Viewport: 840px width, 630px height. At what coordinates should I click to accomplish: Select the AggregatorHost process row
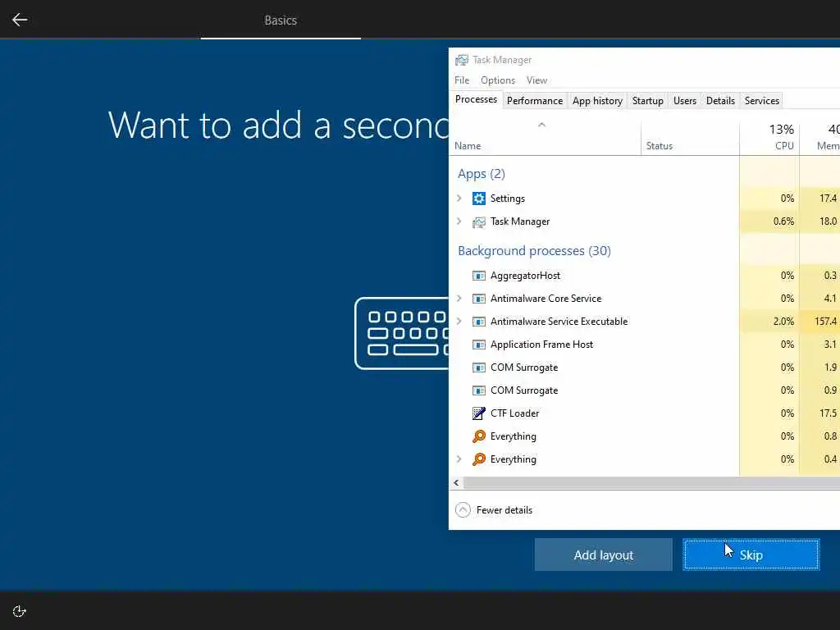tap(645, 276)
